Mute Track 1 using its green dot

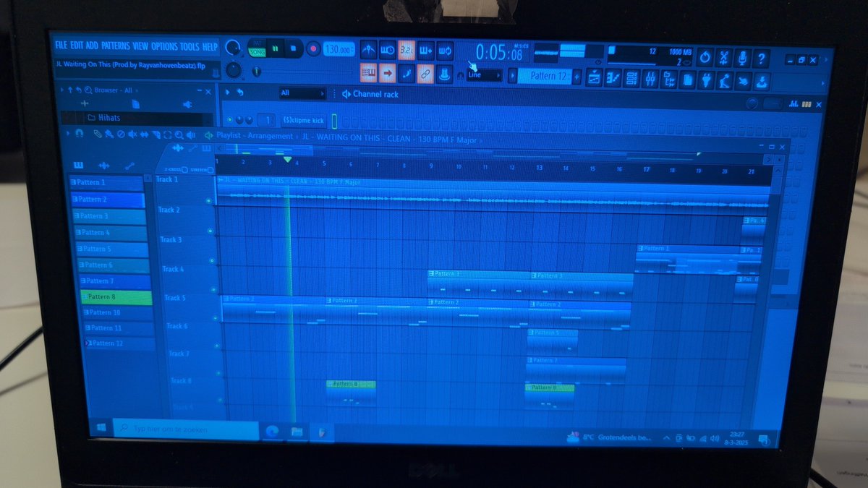point(208,200)
